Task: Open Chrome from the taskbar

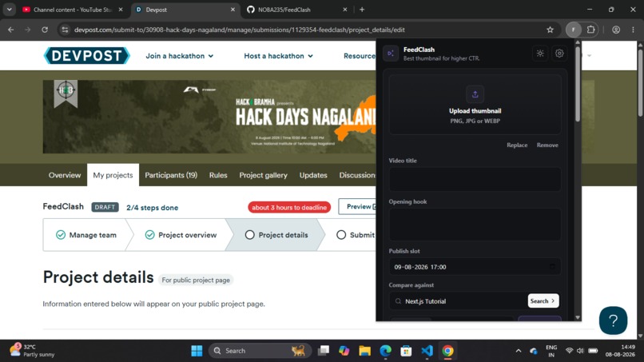Action: [447, 351]
